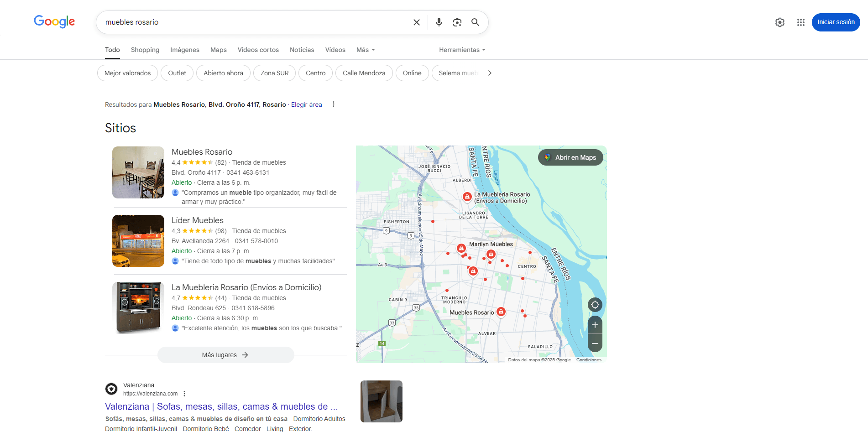Apply the Mejor valorados filter chip
The image size is (868, 432).
(127, 73)
